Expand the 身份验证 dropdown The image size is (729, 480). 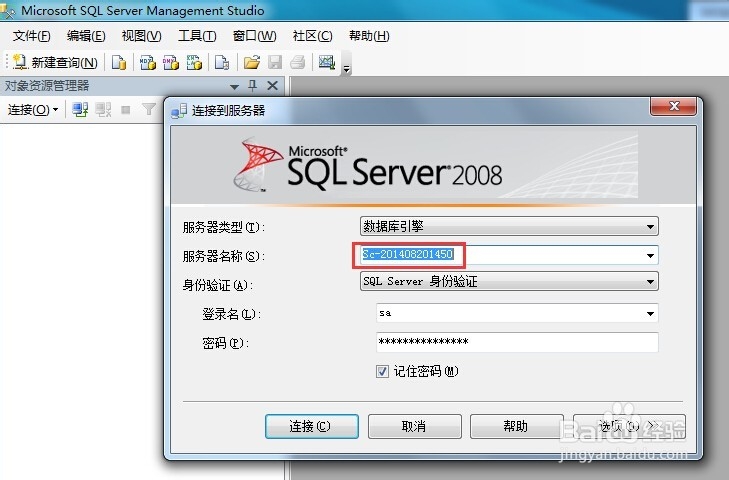[x=650, y=281]
